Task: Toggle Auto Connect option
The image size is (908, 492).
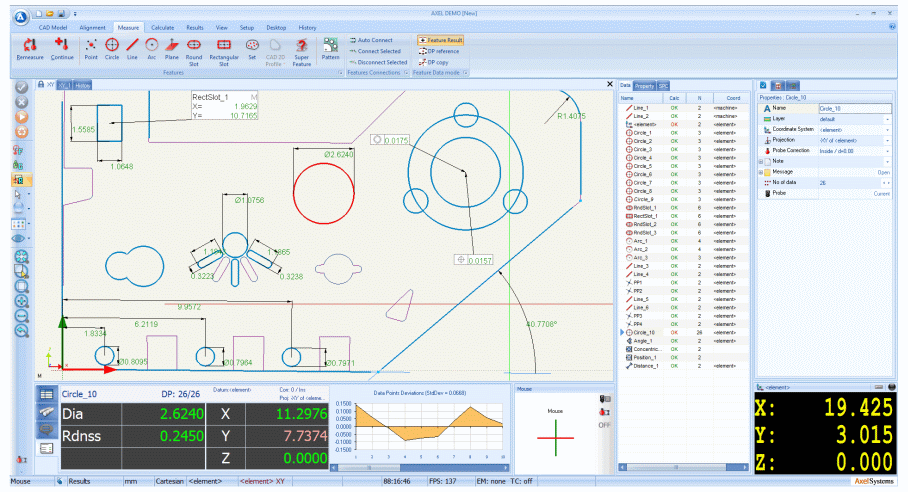Action: [375, 40]
